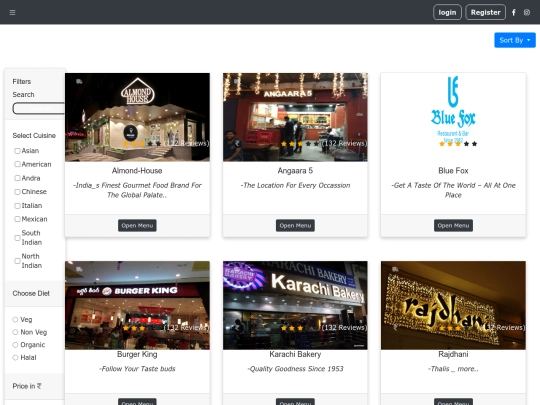Screen dimensions: 540x405
Task: Click the login button
Action: pos(447,12)
